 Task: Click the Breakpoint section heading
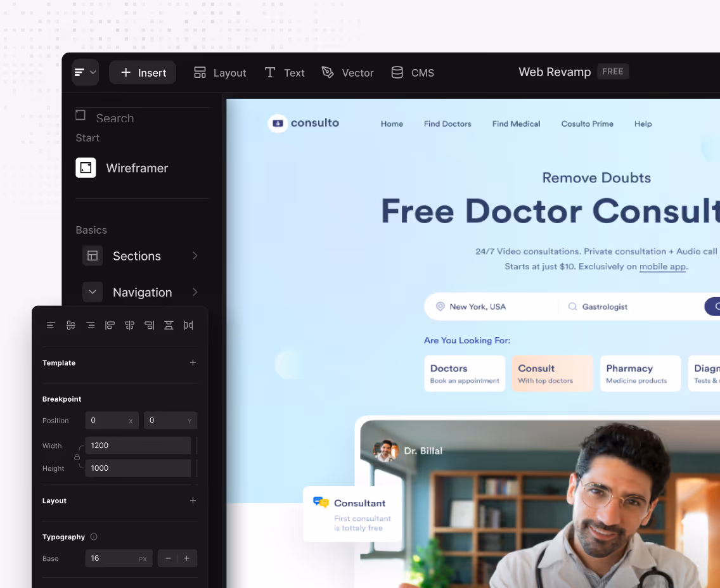(x=61, y=399)
